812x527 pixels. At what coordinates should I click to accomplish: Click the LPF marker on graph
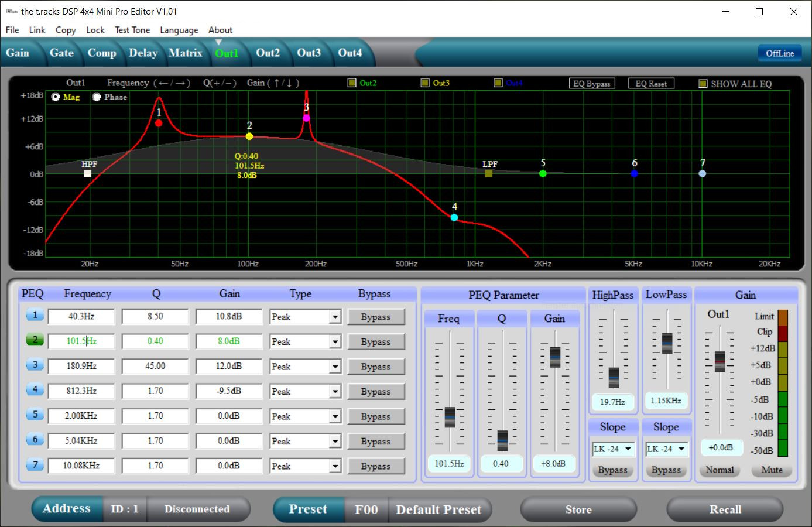coord(489,173)
